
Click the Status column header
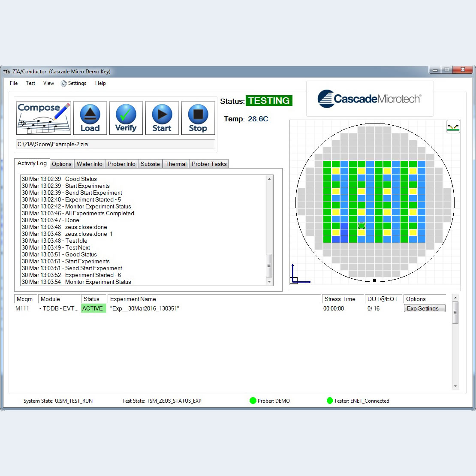pyautogui.click(x=94, y=299)
